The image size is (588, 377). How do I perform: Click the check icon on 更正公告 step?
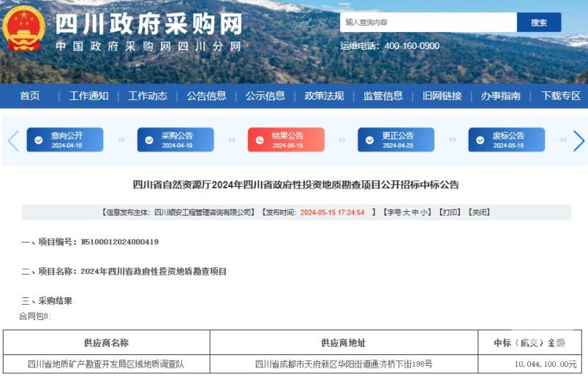pyautogui.click(x=369, y=140)
